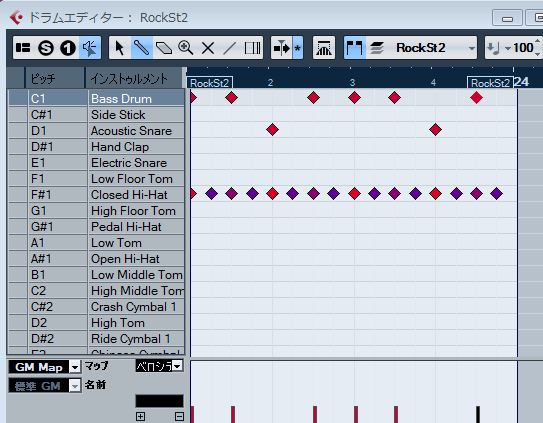Select the Side Stick instrument row
Viewport: 543px width, 423px height.
(96, 115)
